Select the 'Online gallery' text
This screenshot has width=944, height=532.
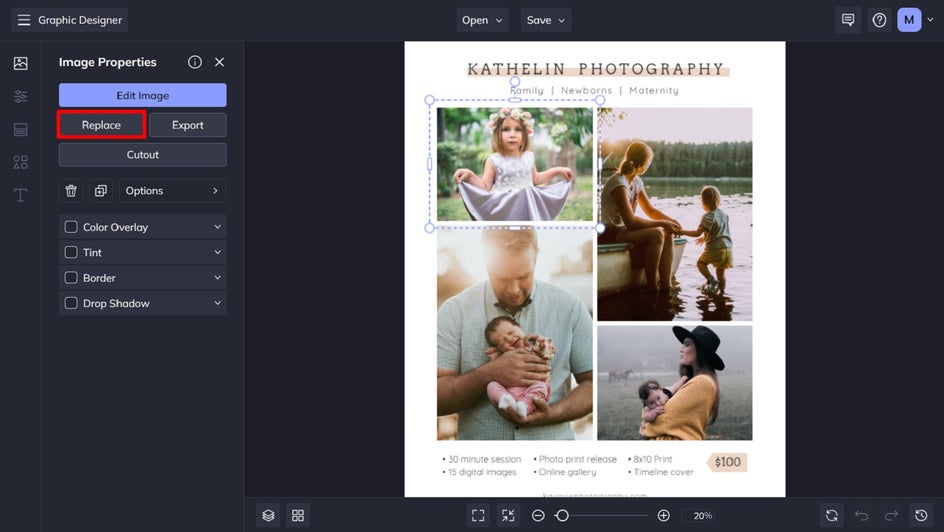pyautogui.click(x=567, y=472)
